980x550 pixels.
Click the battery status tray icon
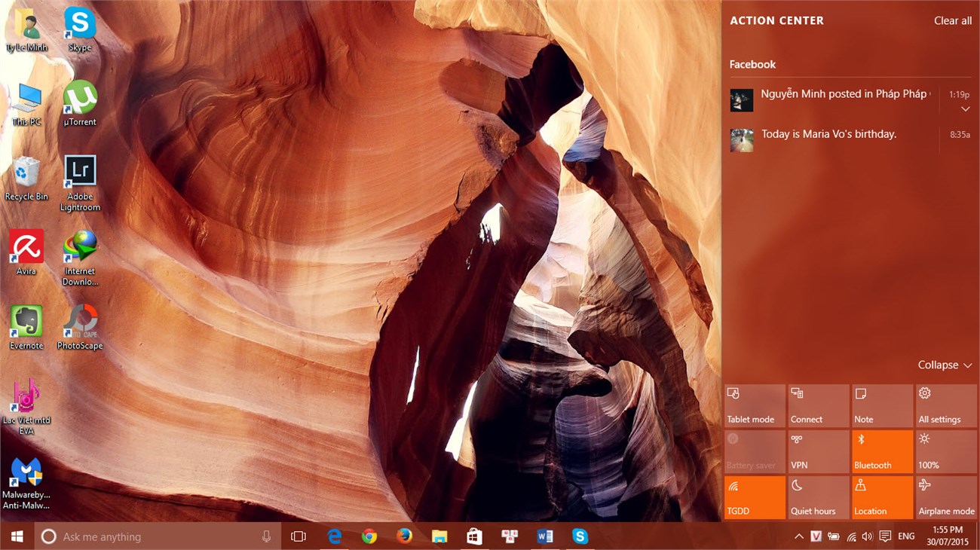(834, 536)
